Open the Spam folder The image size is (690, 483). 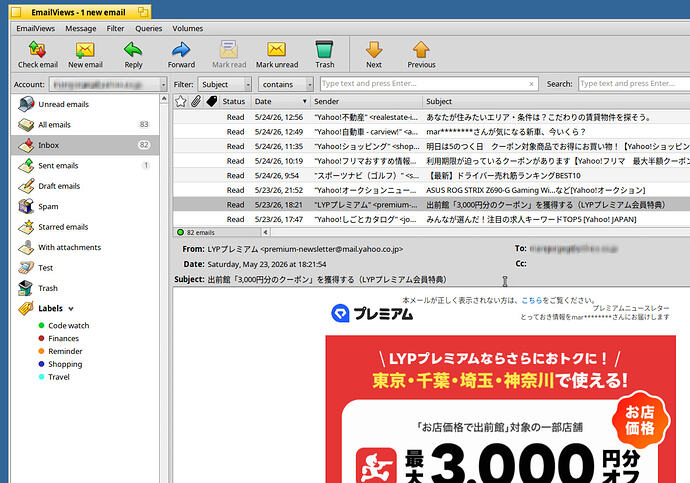point(85,206)
